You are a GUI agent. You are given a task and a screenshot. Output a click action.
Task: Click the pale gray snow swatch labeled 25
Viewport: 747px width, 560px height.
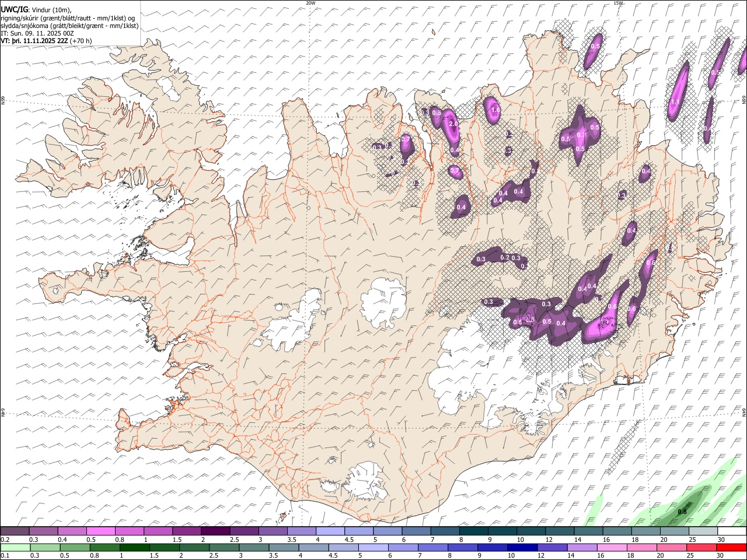click(703, 531)
